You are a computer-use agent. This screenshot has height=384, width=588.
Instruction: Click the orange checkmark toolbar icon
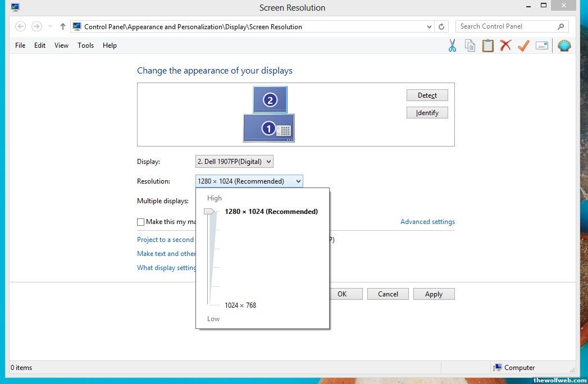[x=523, y=46]
